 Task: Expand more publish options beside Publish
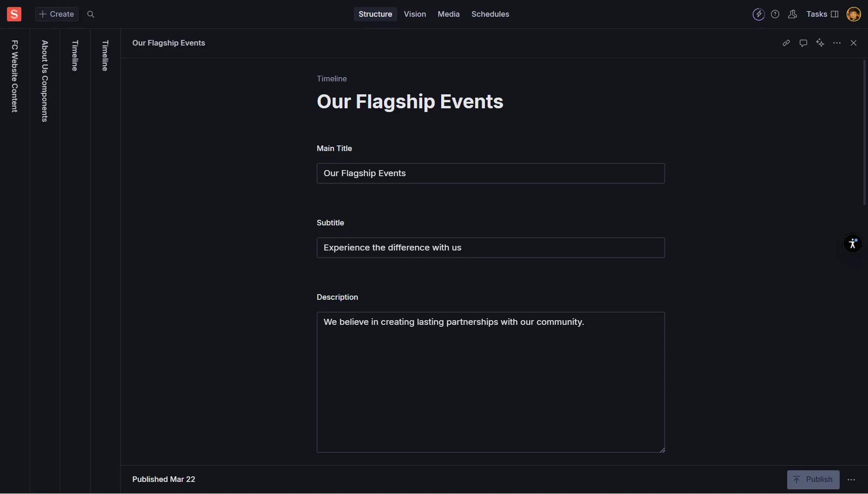pos(851,480)
